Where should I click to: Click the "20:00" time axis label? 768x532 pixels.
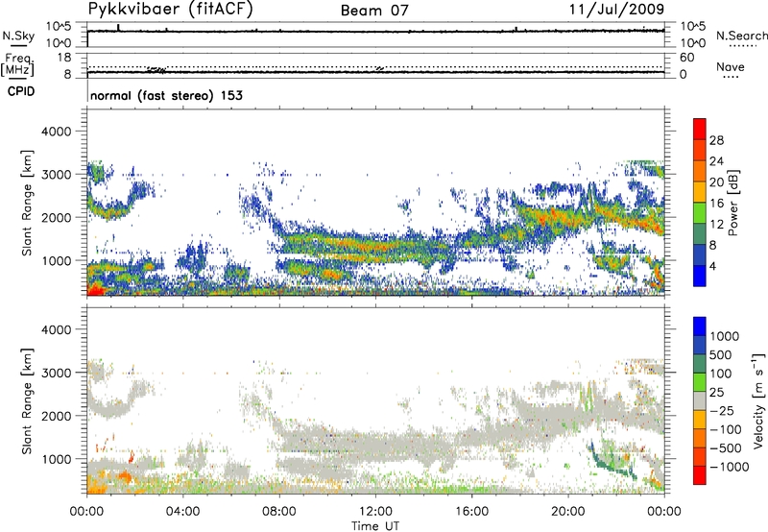tap(567, 512)
